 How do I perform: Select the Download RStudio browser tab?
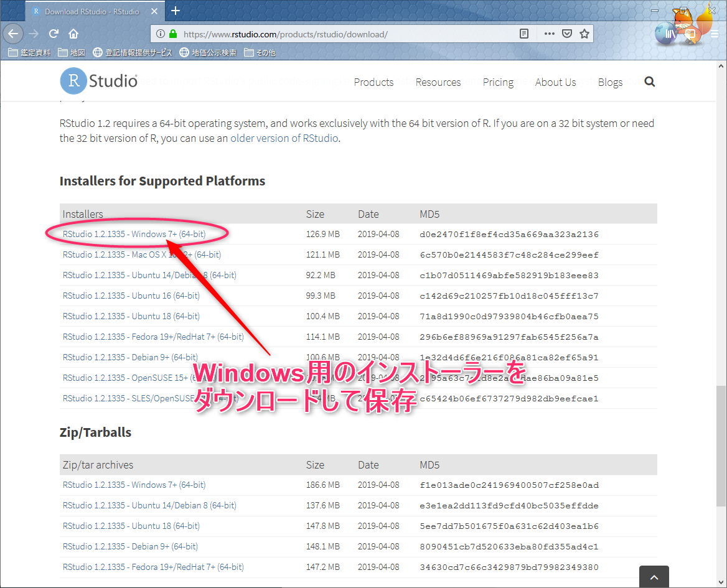coord(95,12)
